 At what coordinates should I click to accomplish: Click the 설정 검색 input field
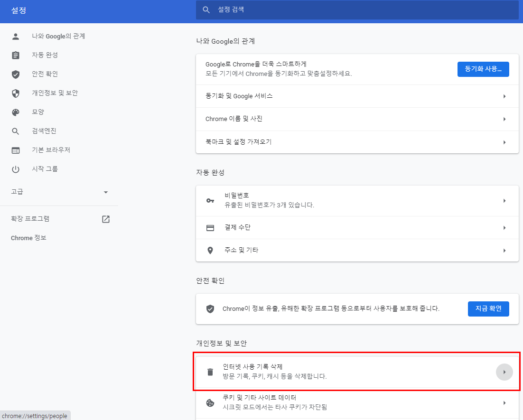coord(357,9)
